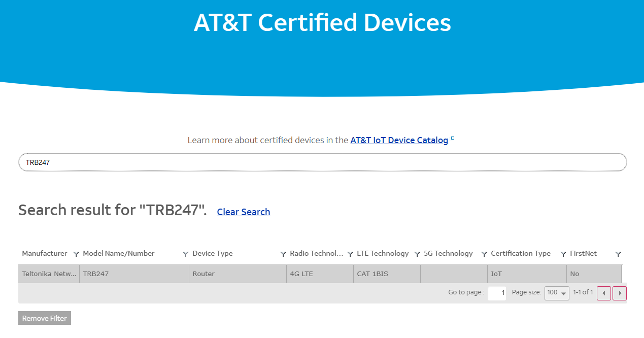Open the Model Name/Number filter icon
This screenshot has height=338, width=644.
[186, 254]
